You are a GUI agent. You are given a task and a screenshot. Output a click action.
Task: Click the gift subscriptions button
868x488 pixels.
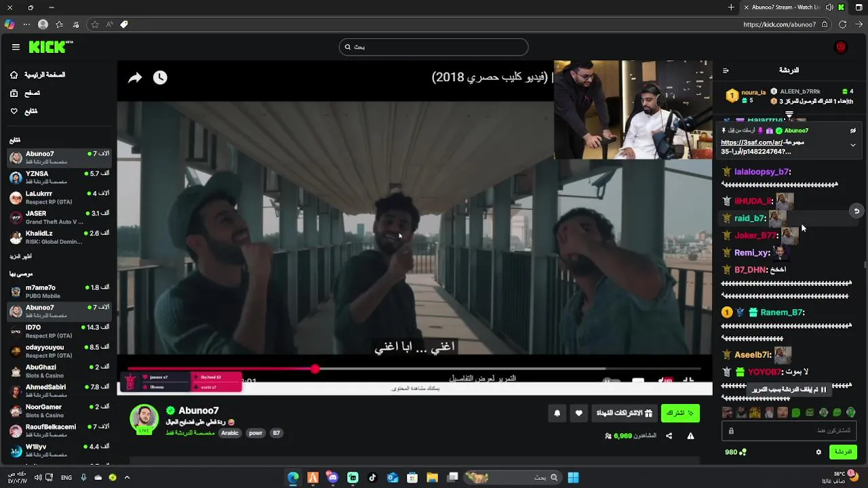click(624, 413)
